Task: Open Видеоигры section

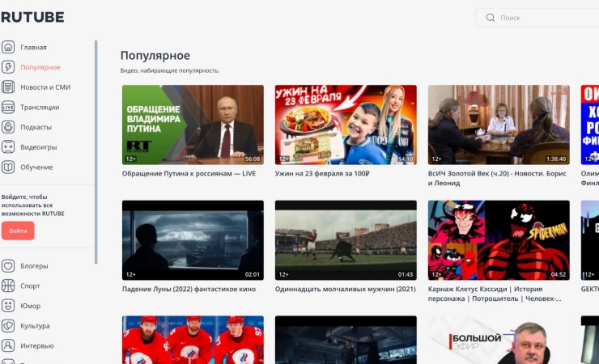Action: pos(39,147)
